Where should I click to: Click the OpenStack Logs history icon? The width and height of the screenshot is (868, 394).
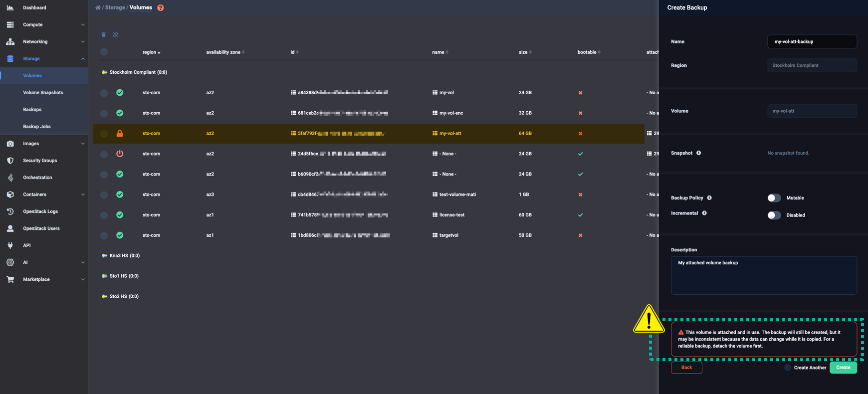(10, 211)
